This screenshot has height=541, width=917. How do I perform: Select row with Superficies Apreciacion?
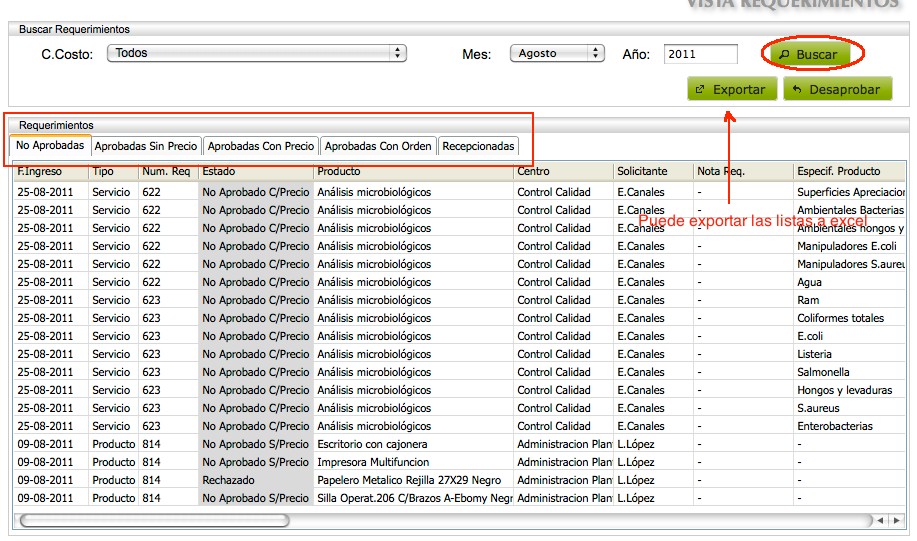459,192
